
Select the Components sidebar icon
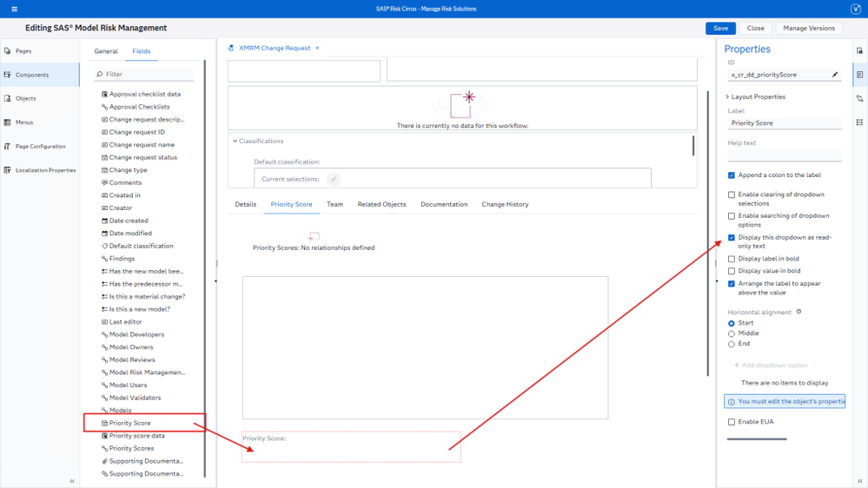tap(7, 75)
